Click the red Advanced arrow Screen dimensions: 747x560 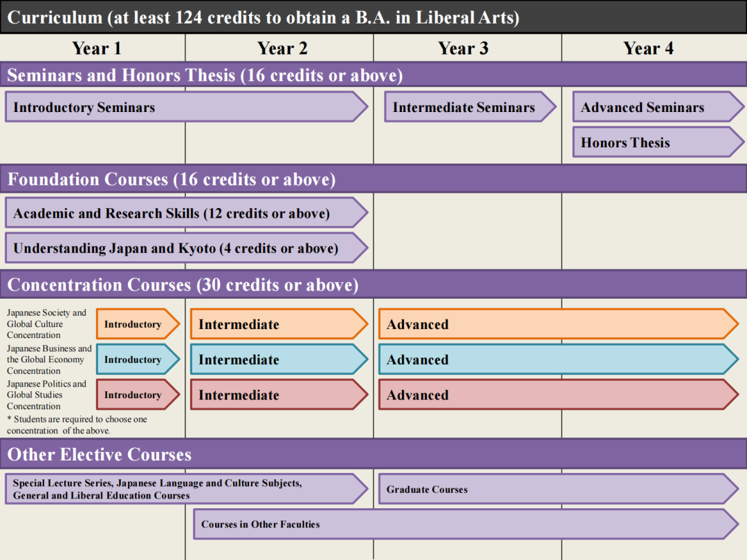[557, 395]
